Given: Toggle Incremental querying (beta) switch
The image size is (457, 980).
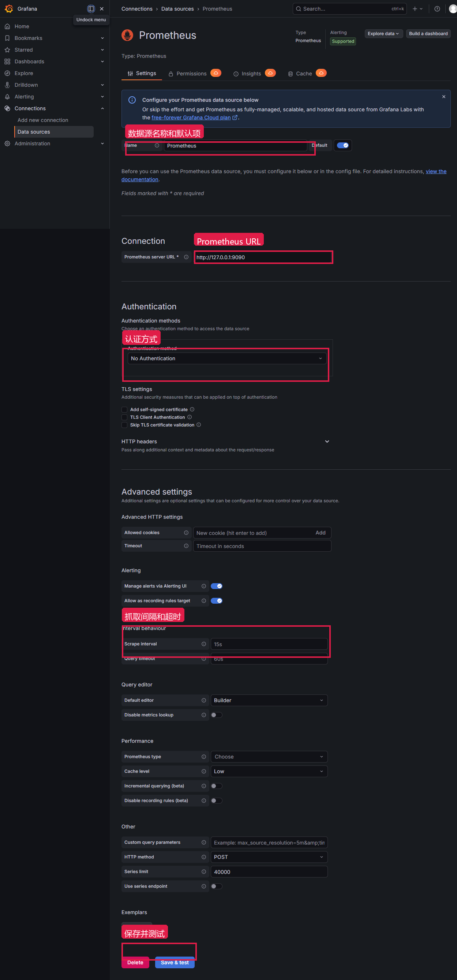Looking at the screenshot, I should (x=216, y=786).
